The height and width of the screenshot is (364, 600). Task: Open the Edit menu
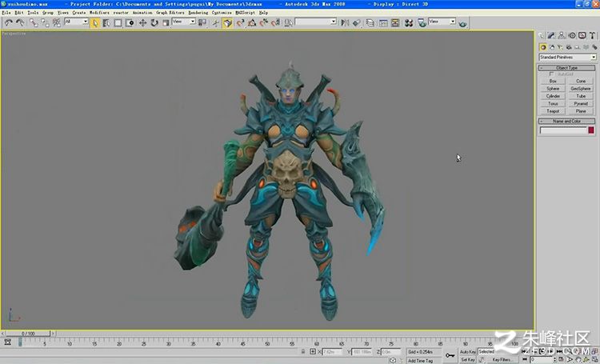(19, 13)
